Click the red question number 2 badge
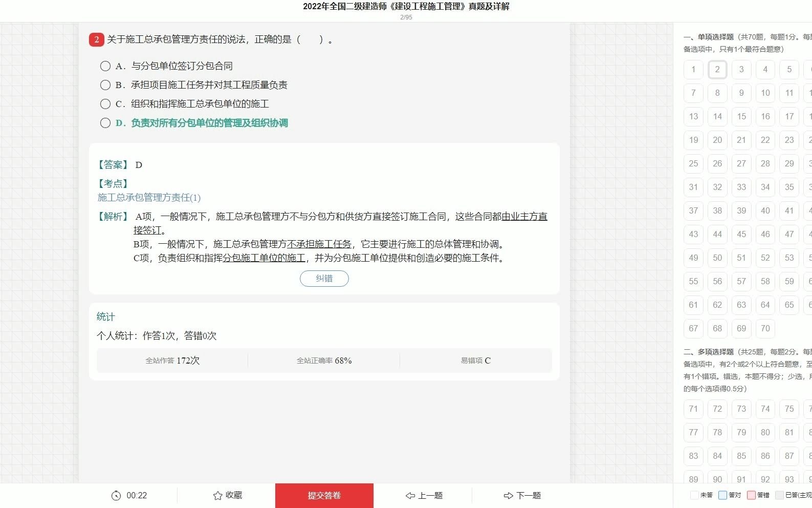Image resolution: width=812 pixels, height=508 pixels. tap(96, 39)
